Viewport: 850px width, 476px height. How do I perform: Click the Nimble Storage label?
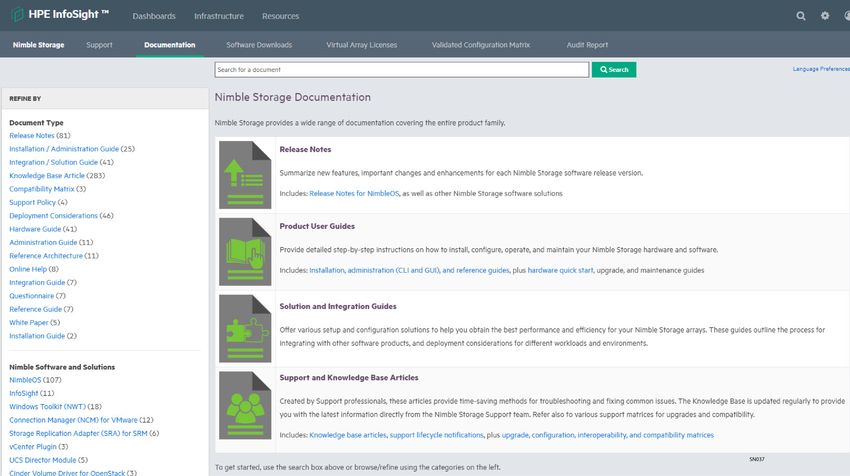pos(38,45)
